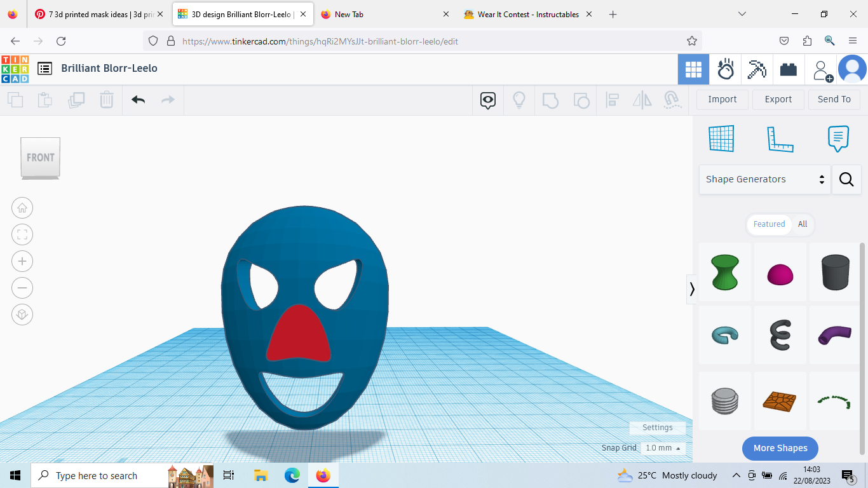The height and width of the screenshot is (488, 868).
Task: Toggle the bookmark star for this page
Action: 692,40
